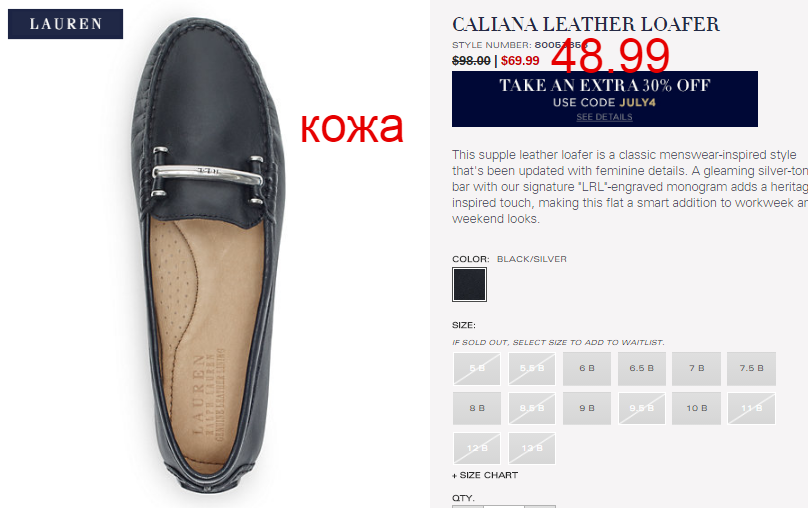808x508 pixels.
Task: Click sold-out size 5 B for waitlist
Action: pos(477,368)
